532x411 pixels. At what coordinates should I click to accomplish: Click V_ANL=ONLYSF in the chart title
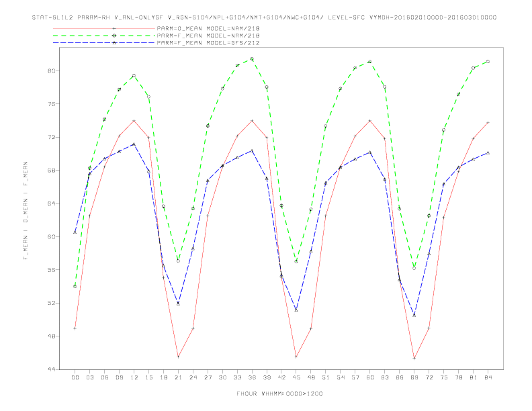[139, 17]
